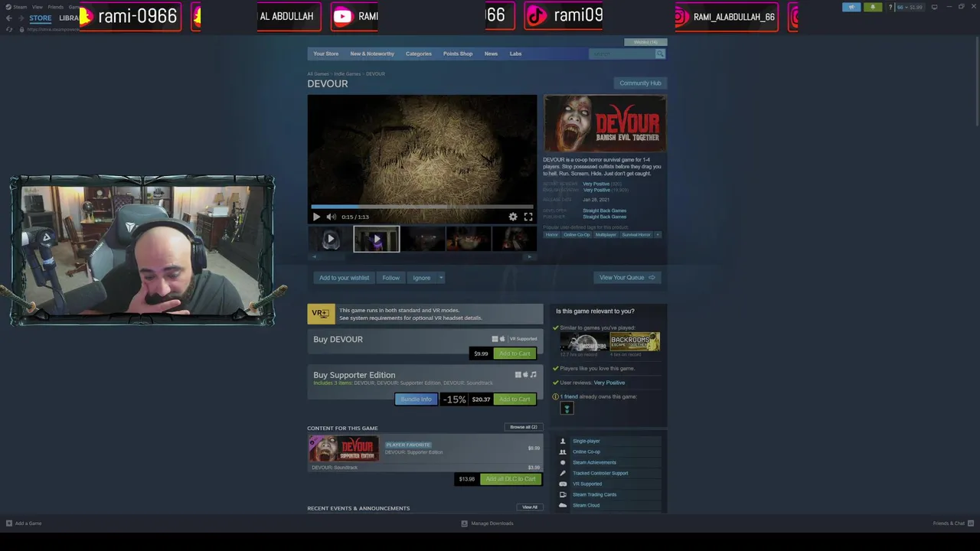Open Straight Back Games developer link
This screenshot has height=551, width=980.
pyautogui.click(x=604, y=210)
